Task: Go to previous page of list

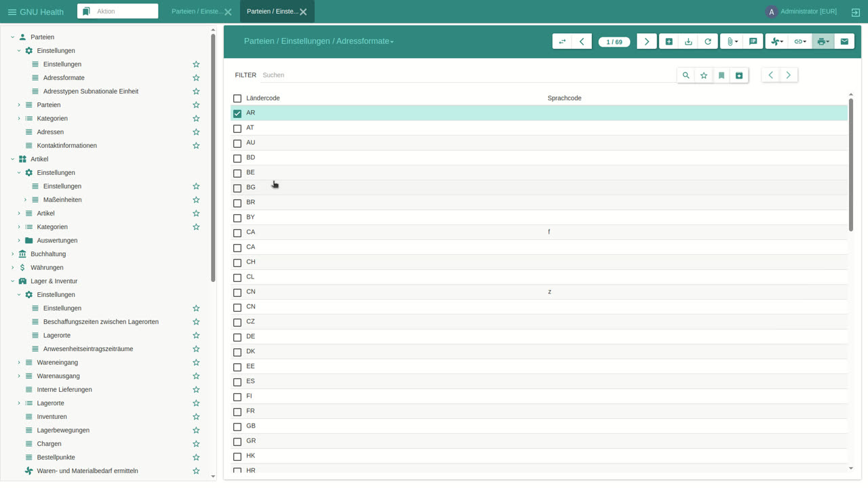Action: click(771, 75)
